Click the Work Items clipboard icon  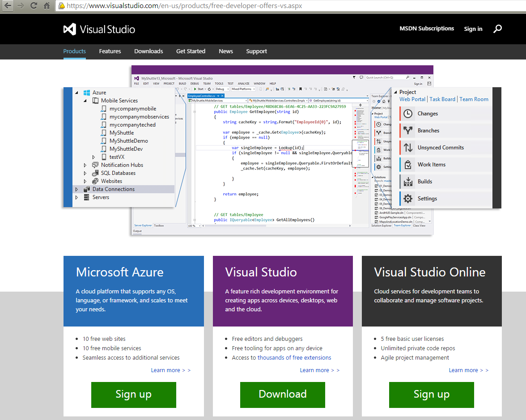[x=408, y=165]
